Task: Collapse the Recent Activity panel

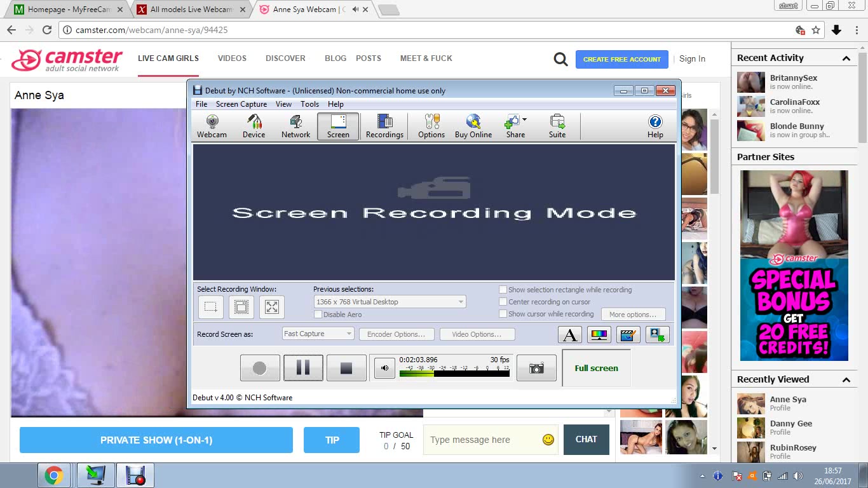Action: pyautogui.click(x=846, y=58)
